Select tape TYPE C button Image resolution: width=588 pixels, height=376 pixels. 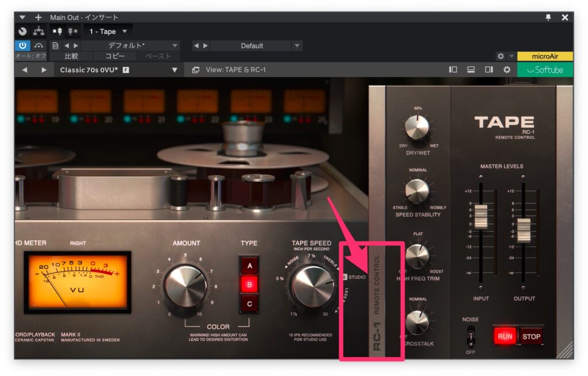click(249, 303)
